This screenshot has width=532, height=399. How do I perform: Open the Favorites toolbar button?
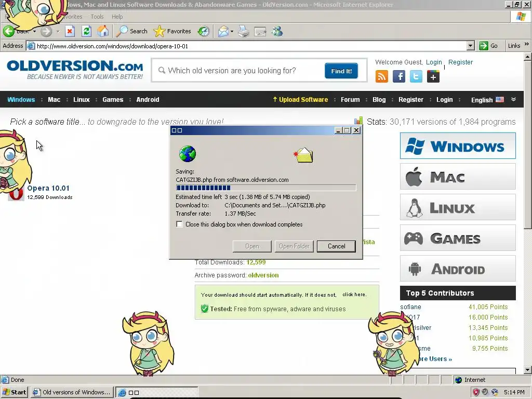172,31
